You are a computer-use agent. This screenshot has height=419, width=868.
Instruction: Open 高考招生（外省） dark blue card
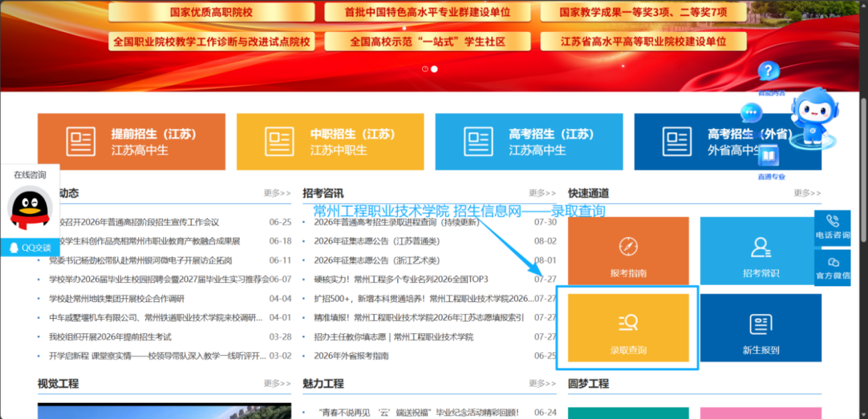(x=727, y=141)
